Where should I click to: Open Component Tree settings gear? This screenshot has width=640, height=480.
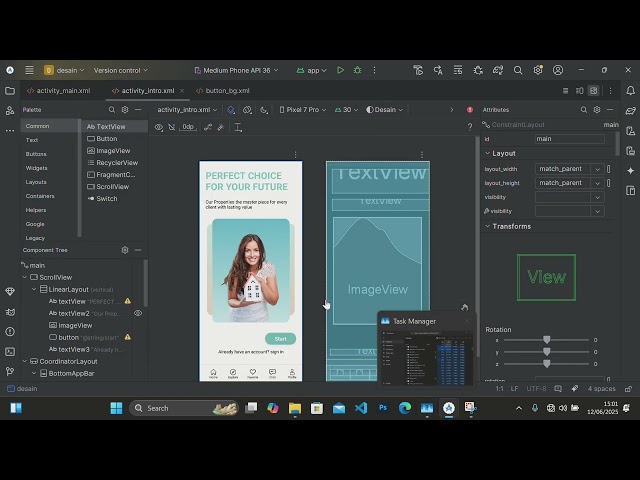[x=125, y=250]
